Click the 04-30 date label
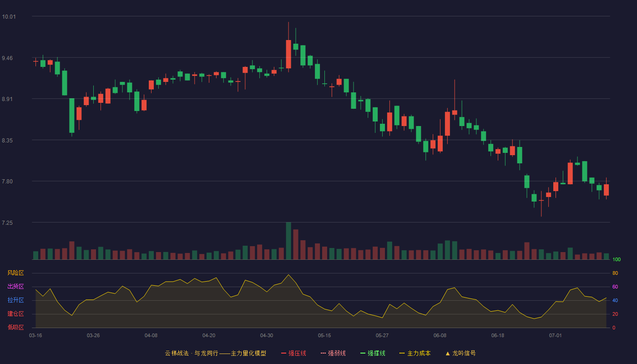 (x=267, y=335)
